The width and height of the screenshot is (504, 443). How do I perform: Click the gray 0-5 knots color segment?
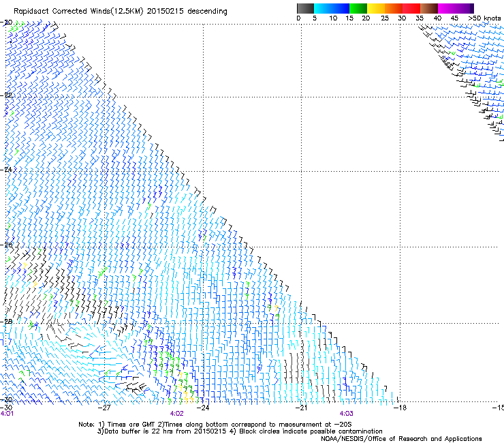[305, 8]
